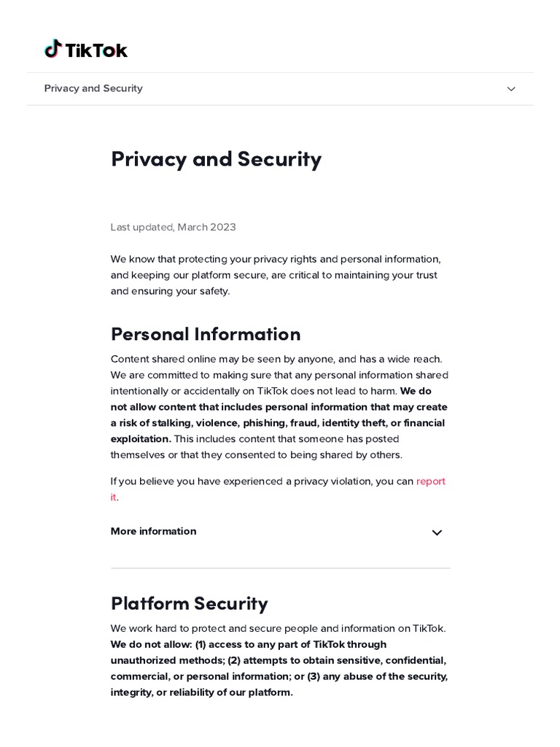The height and width of the screenshot is (747, 560).
Task: Select the Personal Information heading
Action: click(206, 334)
